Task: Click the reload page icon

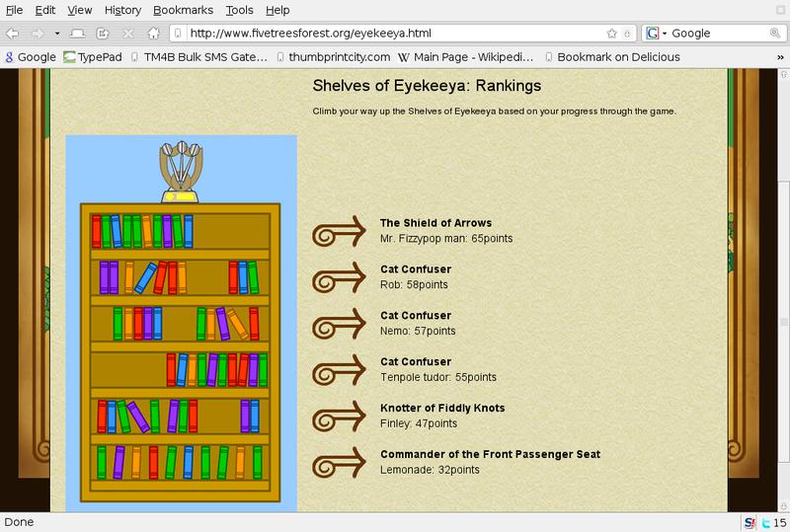Action: click(x=103, y=34)
